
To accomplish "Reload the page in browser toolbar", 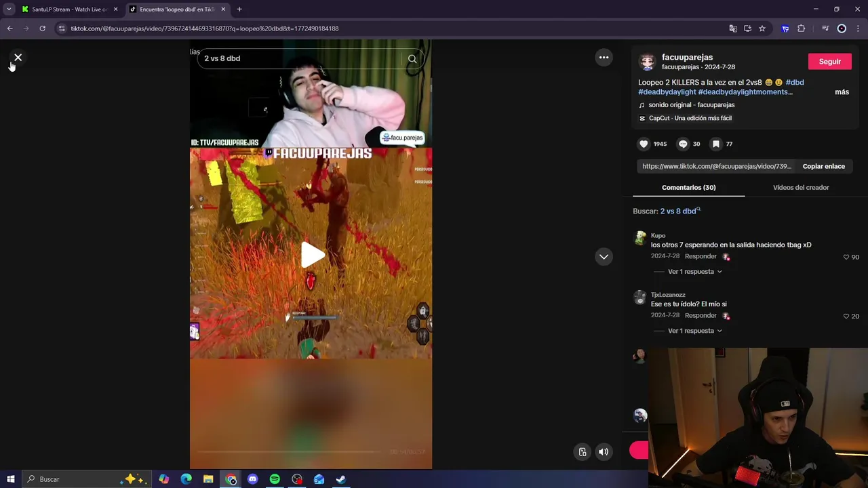I will (42, 28).
